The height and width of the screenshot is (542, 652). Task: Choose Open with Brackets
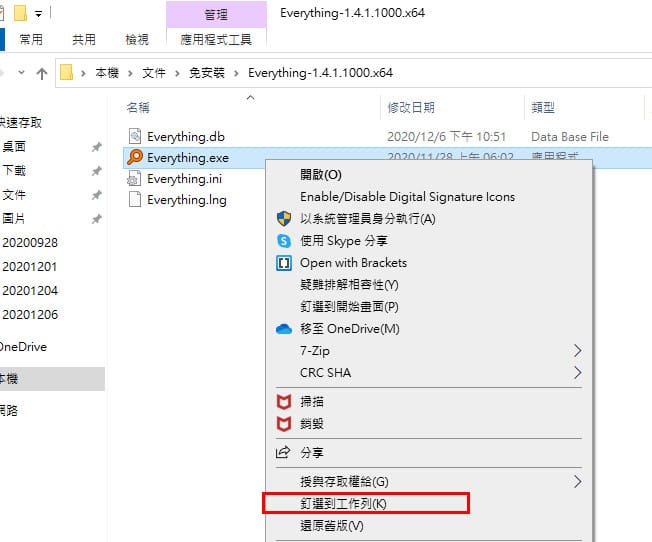click(353, 263)
